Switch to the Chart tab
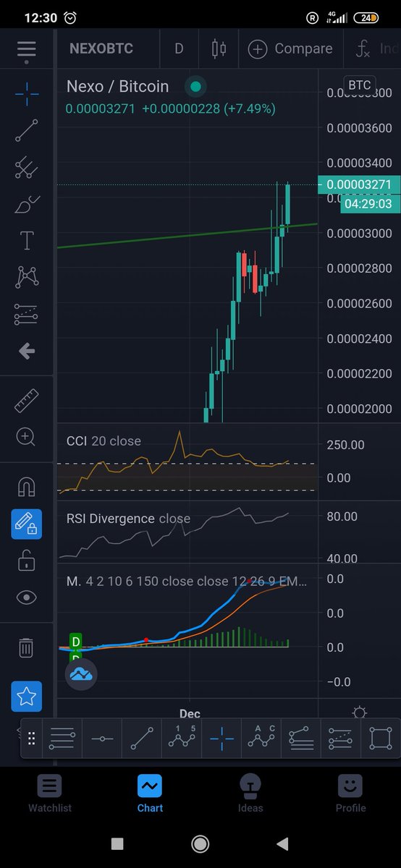Screen dimensions: 401x868 pos(150,793)
